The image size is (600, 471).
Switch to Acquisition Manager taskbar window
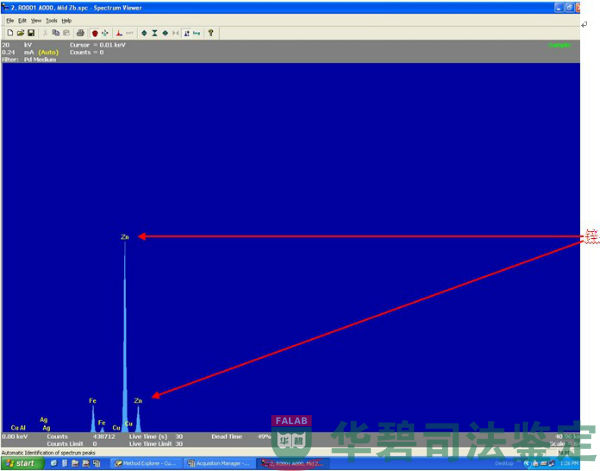tap(219, 463)
